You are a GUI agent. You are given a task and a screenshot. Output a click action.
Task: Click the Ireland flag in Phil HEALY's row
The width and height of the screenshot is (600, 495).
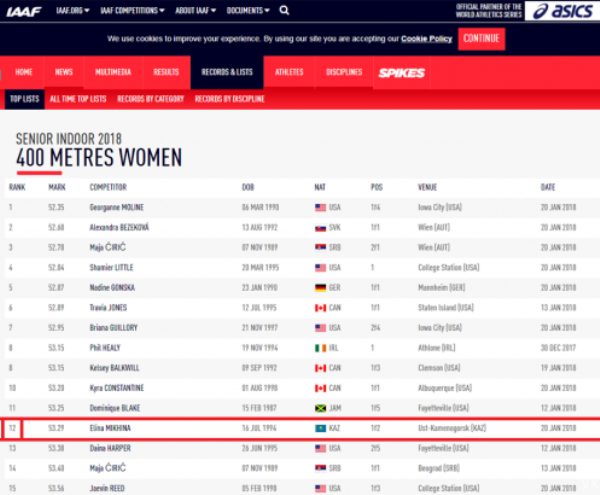(x=321, y=347)
